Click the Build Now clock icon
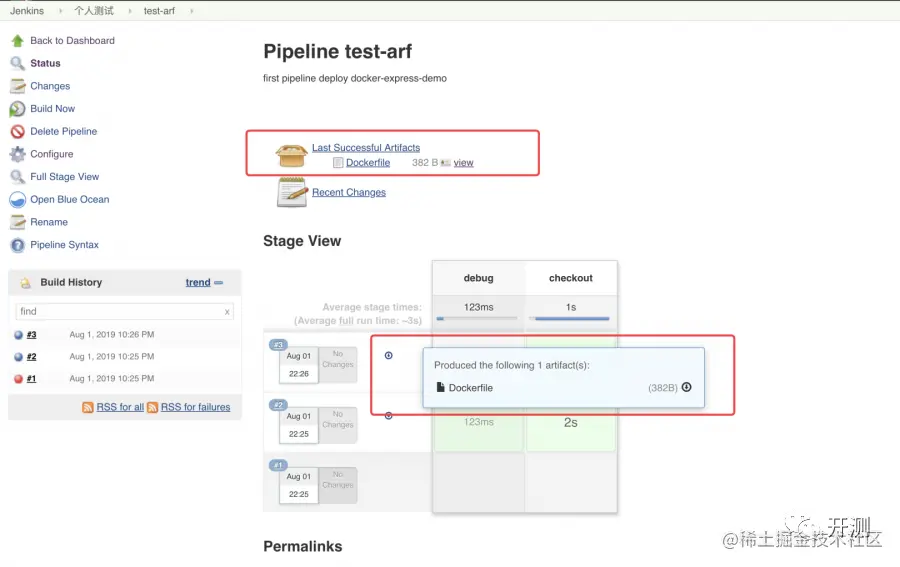 [x=18, y=108]
